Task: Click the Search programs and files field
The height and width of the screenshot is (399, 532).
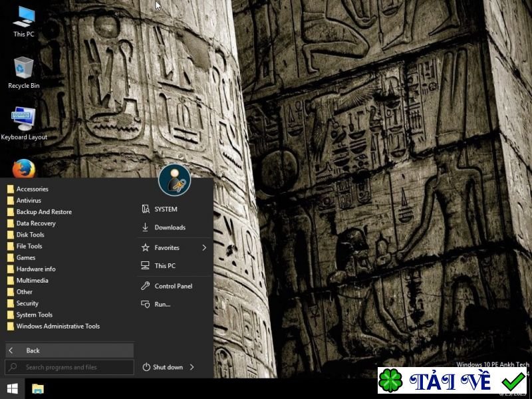Action: (x=69, y=367)
